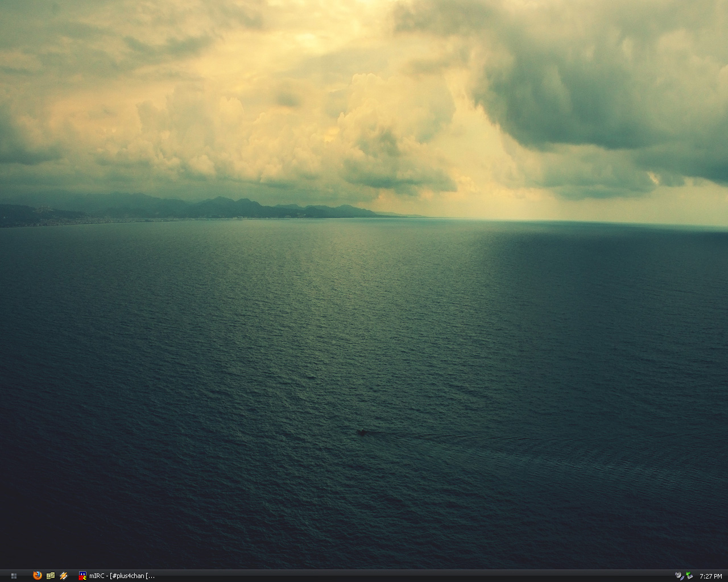Click the "mIRC" label in the taskbar

click(97, 576)
